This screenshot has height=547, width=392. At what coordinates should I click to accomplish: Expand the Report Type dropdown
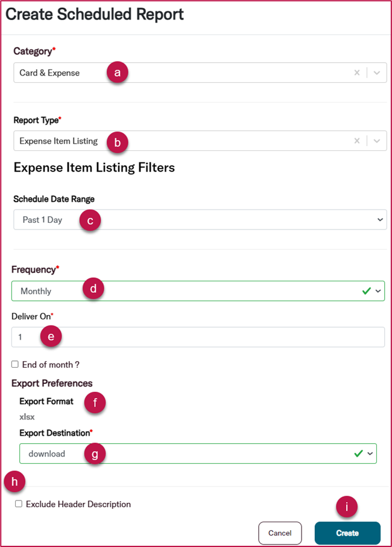point(375,141)
